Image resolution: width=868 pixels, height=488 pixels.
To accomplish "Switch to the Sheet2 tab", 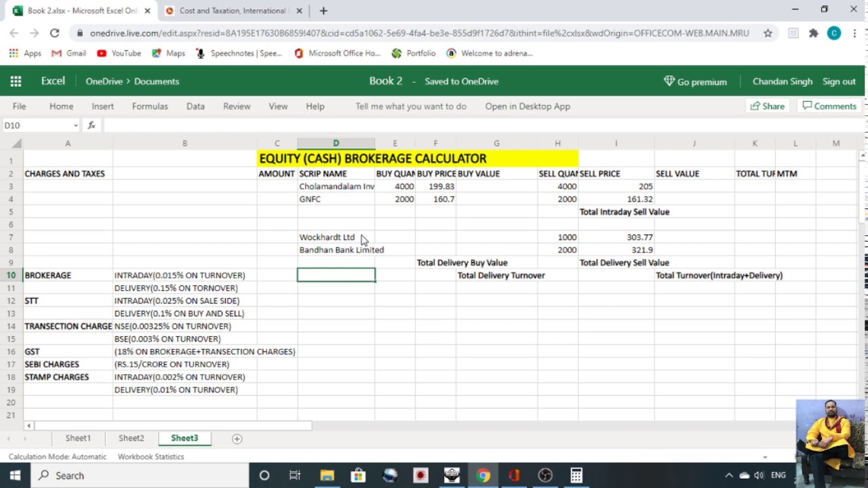I will [132, 439].
